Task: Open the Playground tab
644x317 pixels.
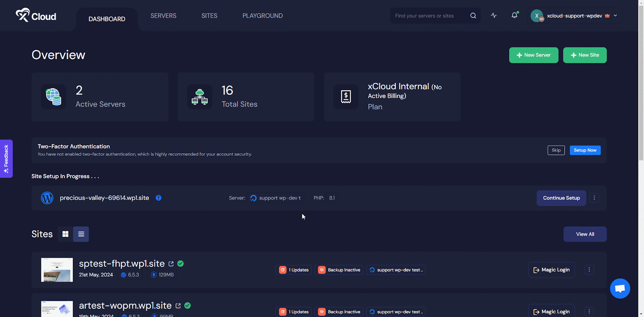Action: click(262, 16)
